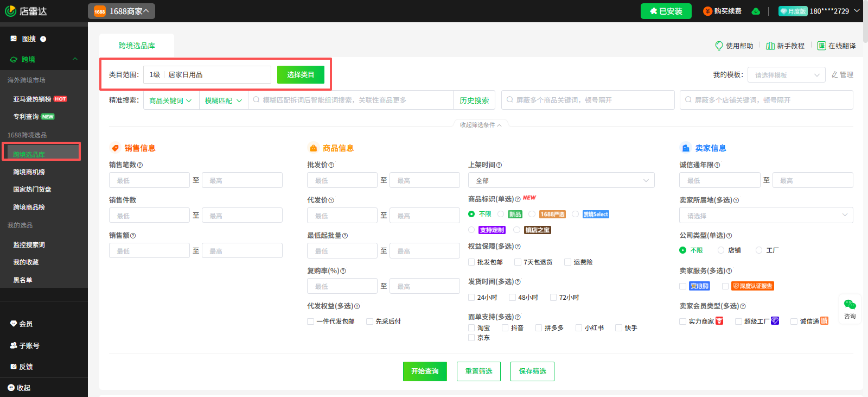Go to 亚马逊热销榜 sidebar item
This screenshot has height=397, width=868.
pos(32,99)
